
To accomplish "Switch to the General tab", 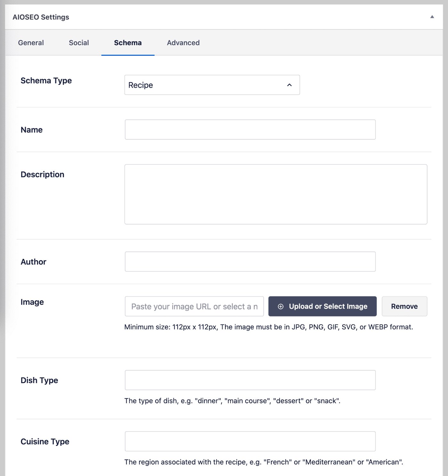I will click(31, 43).
